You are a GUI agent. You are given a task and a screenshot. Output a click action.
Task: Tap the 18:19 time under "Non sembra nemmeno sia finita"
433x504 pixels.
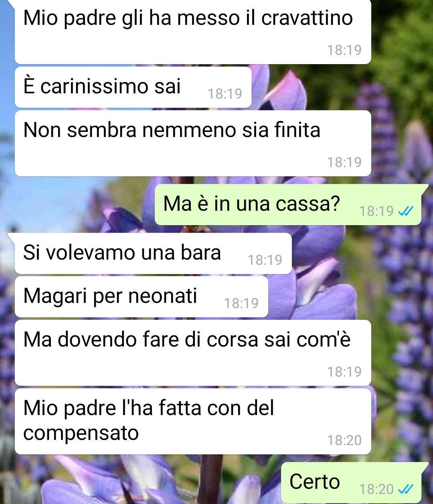tap(344, 162)
